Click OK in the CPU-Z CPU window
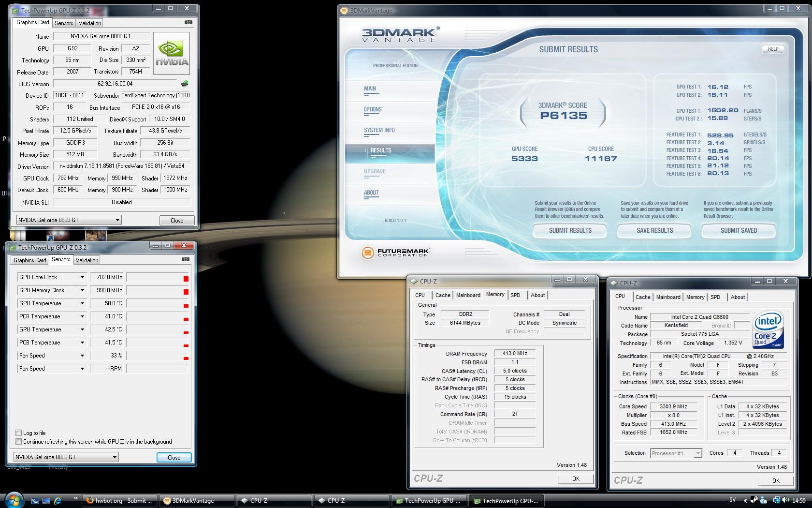The height and width of the screenshot is (508, 812). (x=776, y=480)
